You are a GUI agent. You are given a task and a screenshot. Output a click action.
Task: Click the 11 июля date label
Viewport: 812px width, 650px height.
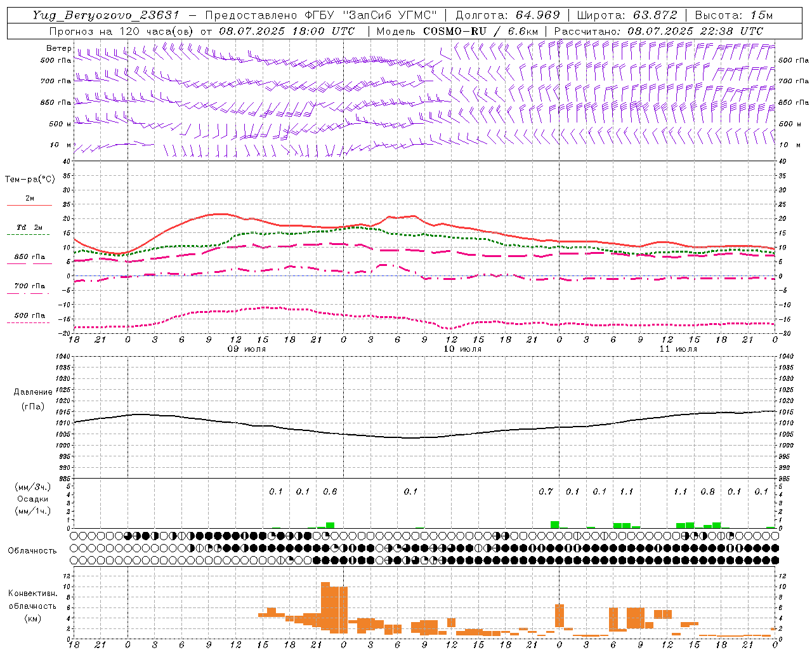click(678, 349)
